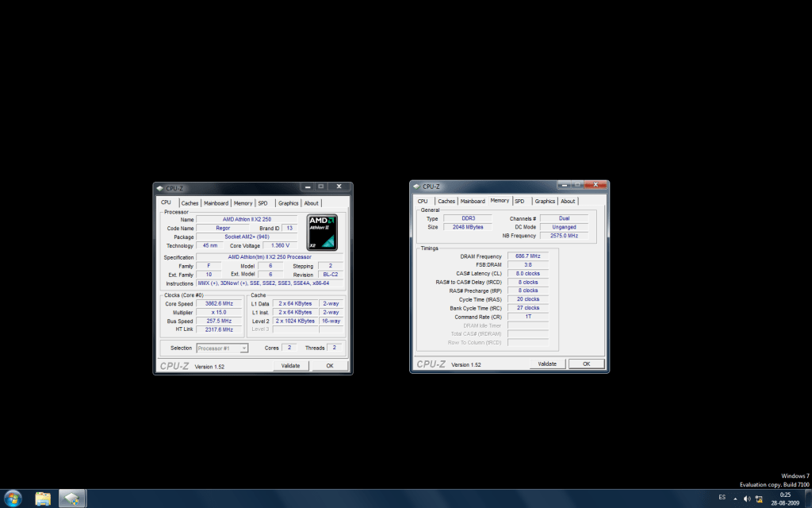This screenshot has width=812, height=508.
Task: Select Memory tab in left CPU-Z window
Action: click(x=243, y=203)
